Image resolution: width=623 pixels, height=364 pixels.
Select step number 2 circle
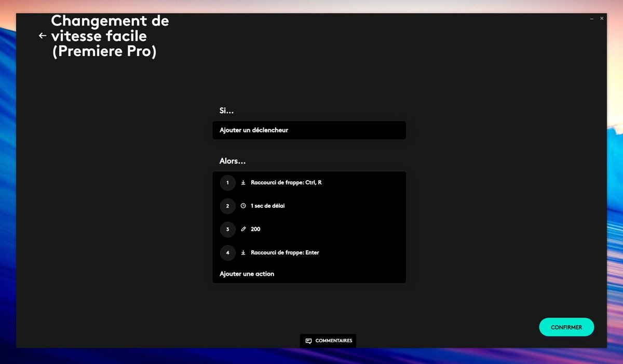coord(227,206)
